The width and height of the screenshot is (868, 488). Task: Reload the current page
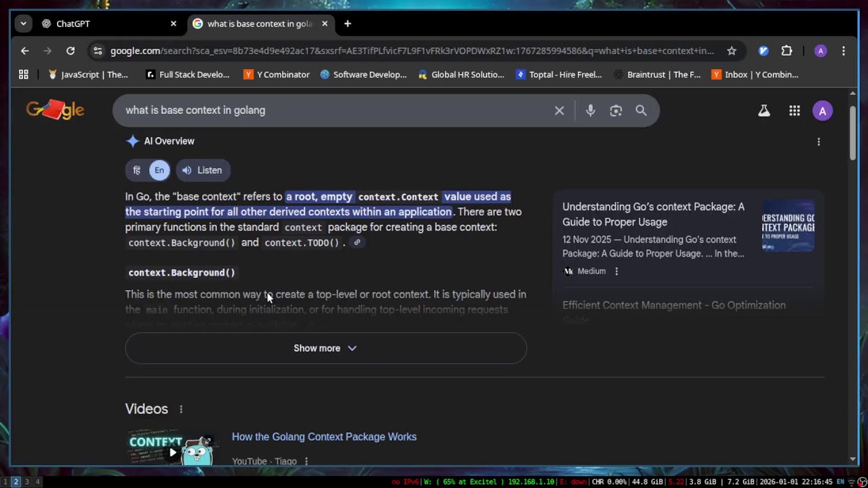(x=71, y=51)
